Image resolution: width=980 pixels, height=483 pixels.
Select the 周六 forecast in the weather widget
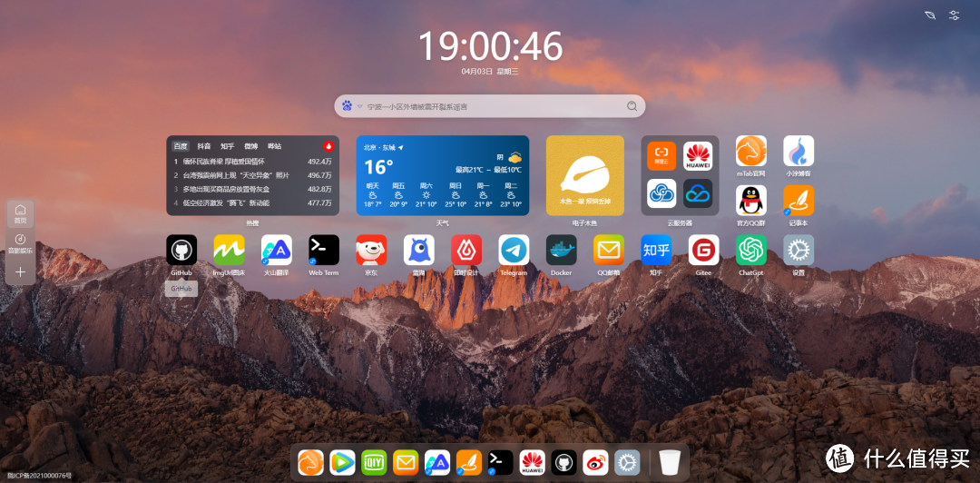(426, 194)
